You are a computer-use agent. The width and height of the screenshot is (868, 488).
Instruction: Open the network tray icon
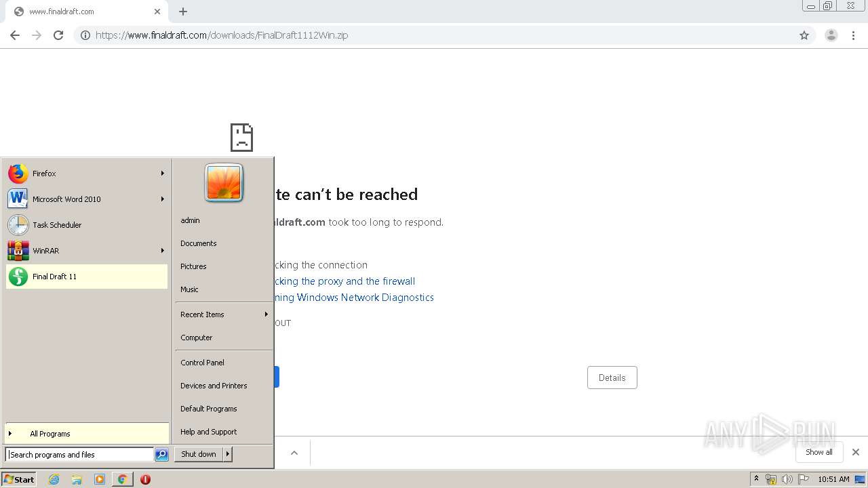771,479
